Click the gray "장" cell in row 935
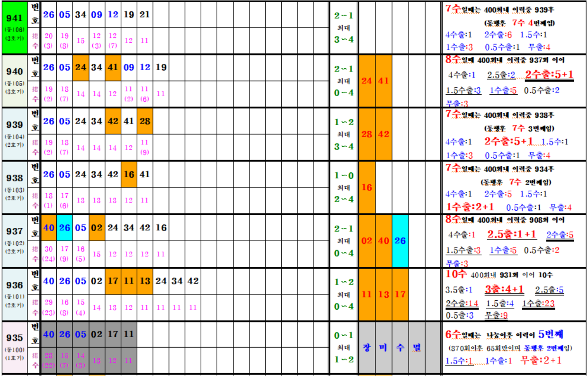Screen dimensions: 588x376 pyautogui.click(x=367, y=348)
